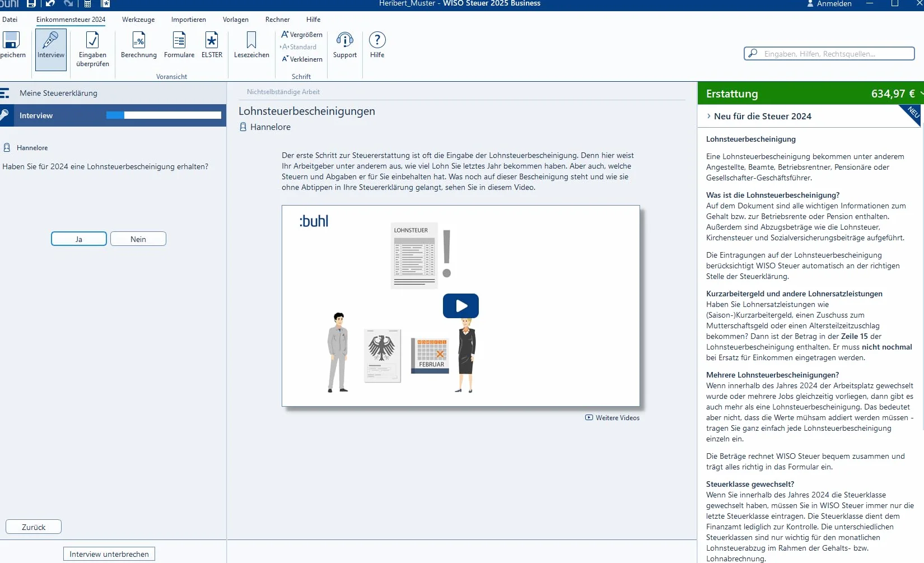Click the Anmelden sign-in link

coord(834,3)
